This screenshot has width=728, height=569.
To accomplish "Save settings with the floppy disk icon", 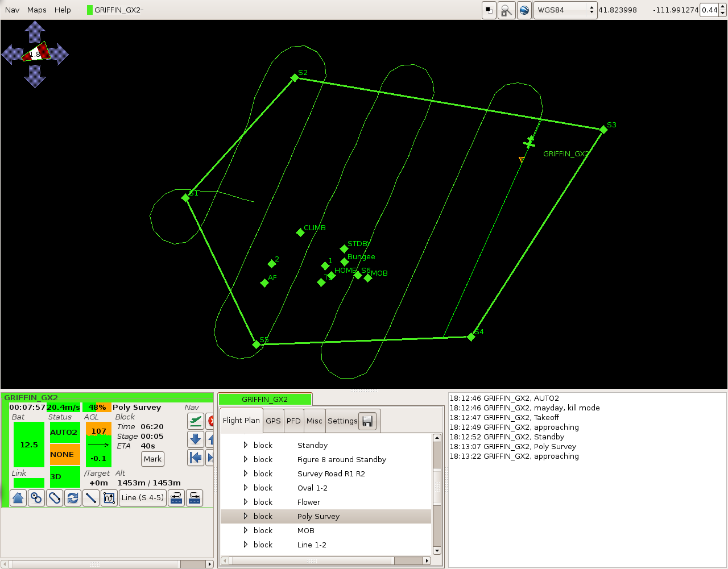I will [367, 421].
